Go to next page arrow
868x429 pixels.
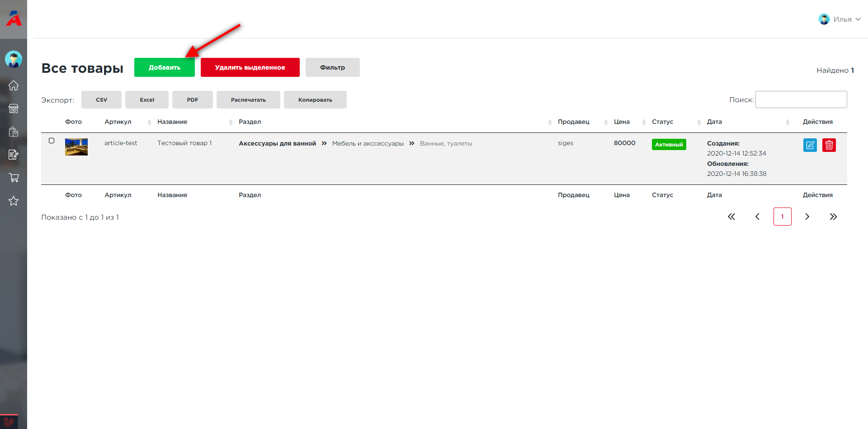click(807, 217)
